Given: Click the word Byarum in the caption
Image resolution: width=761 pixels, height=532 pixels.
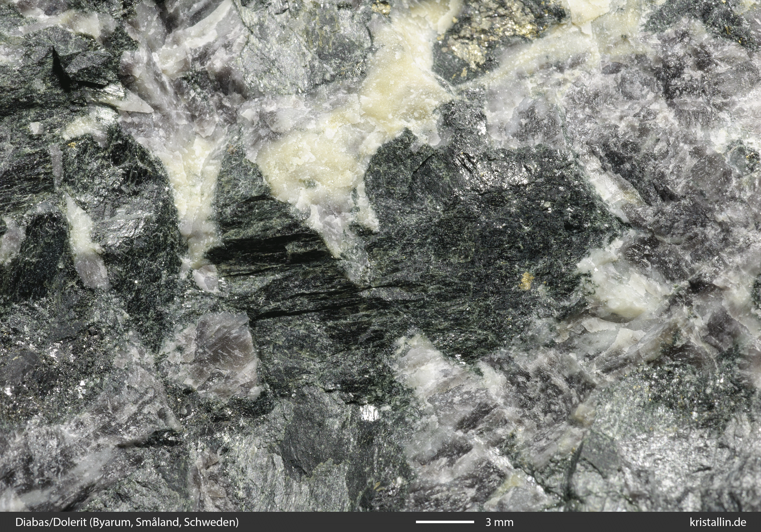Looking at the screenshot, I should [112, 522].
